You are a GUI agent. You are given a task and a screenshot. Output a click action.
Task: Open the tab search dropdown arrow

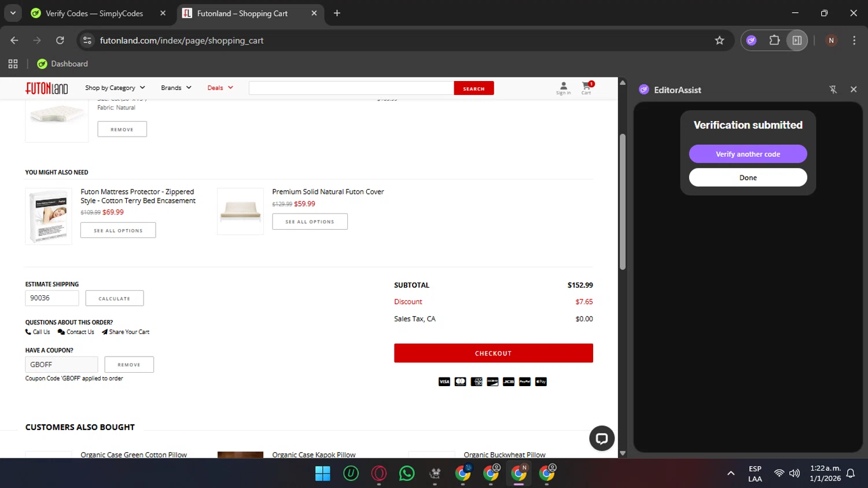pyautogui.click(x=13, y=13)
